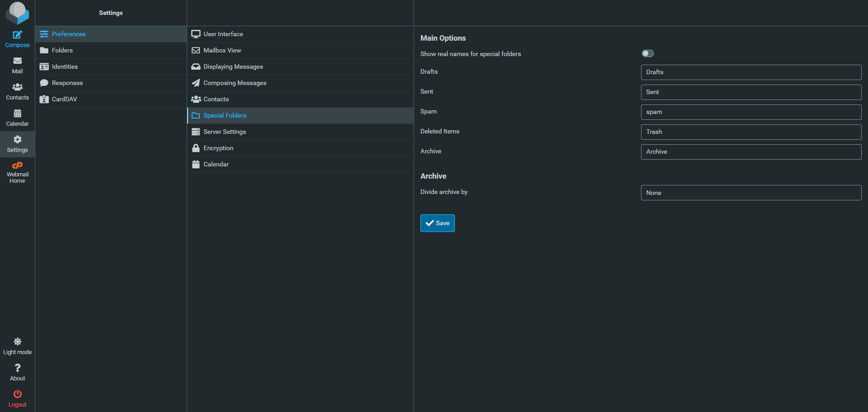Open the Identities settings section
This screenshot has height=412, width=868.
click(x=65, y=66)
